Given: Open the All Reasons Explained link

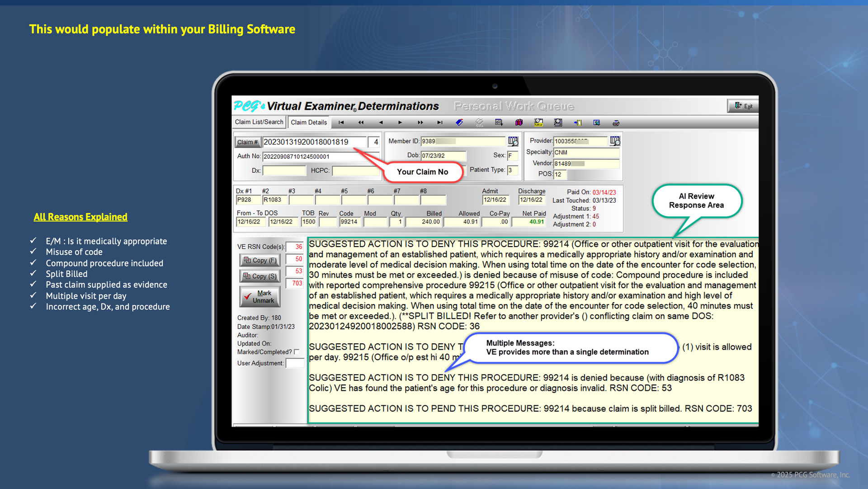Looking at the screenshot, I should tap(80, 217).
